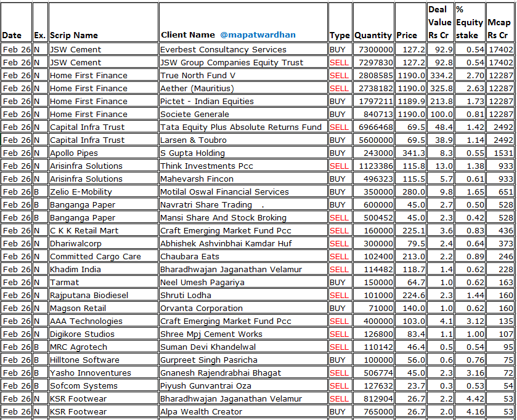This screenshot has height=420, width=517.
Task: Click 'Piyush Gunvantrai Oza' client cell
Action: pyautogui.click(x=243, y=386)
